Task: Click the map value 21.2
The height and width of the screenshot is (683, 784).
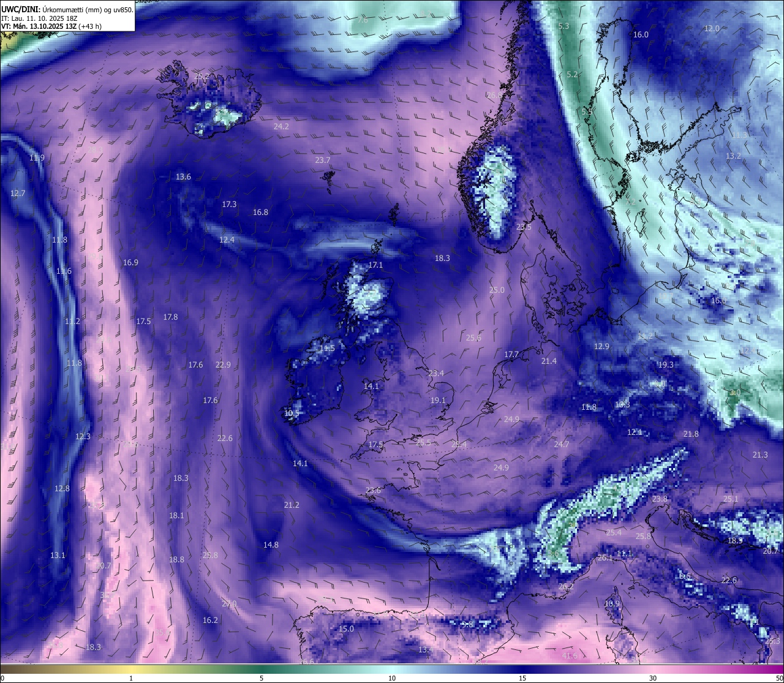Action: point(292,505)
